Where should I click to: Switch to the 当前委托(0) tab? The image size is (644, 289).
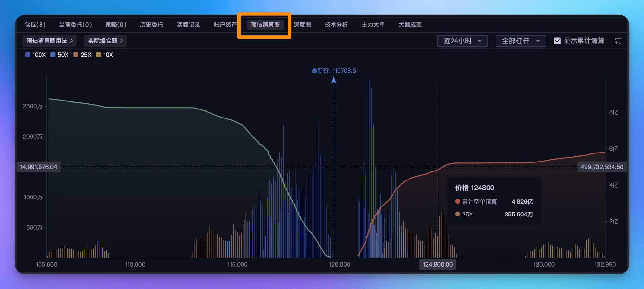[75, 25]
